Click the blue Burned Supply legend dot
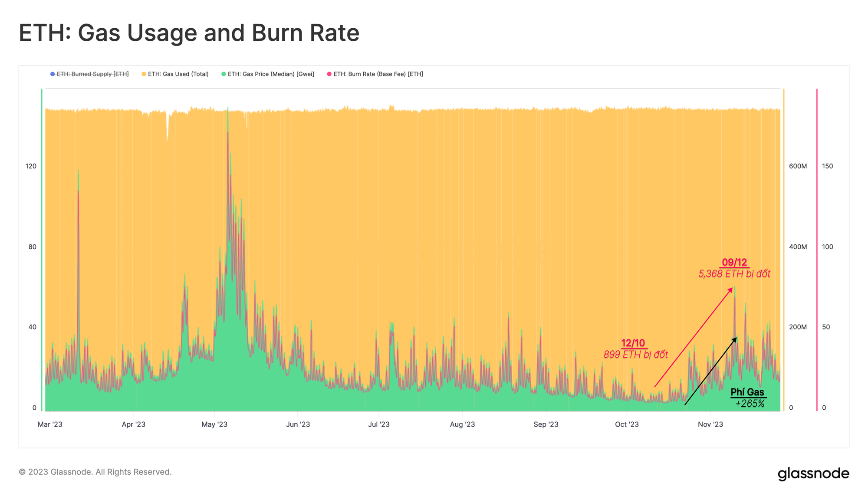This screenshot has height=500, width=868. click(53, 74)
